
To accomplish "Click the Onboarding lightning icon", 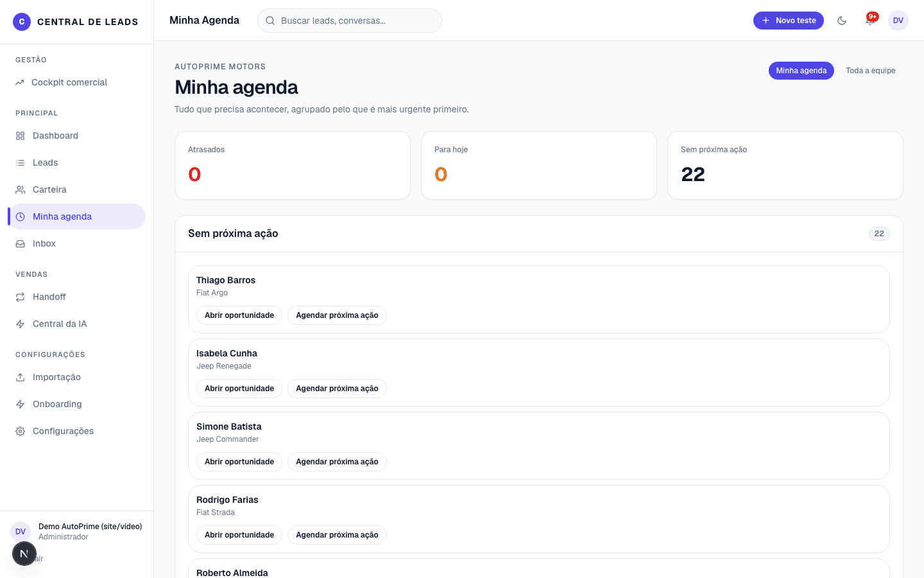I will click(x=21, y=404).
